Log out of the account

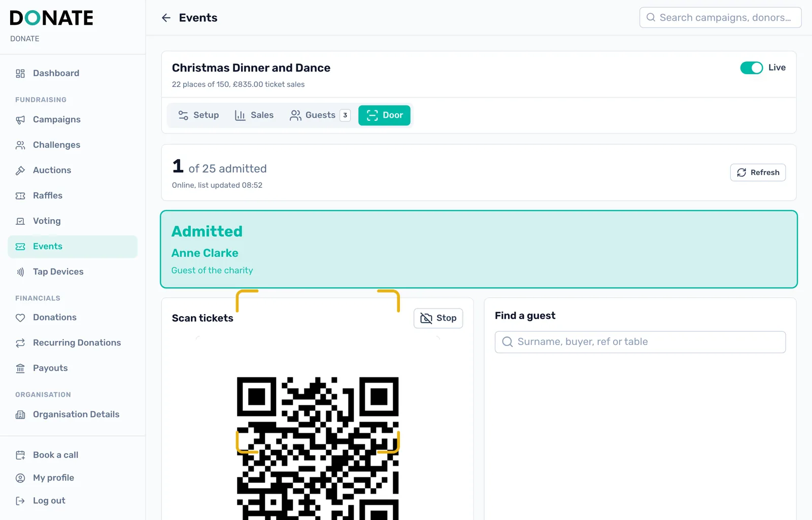point(73,501)
